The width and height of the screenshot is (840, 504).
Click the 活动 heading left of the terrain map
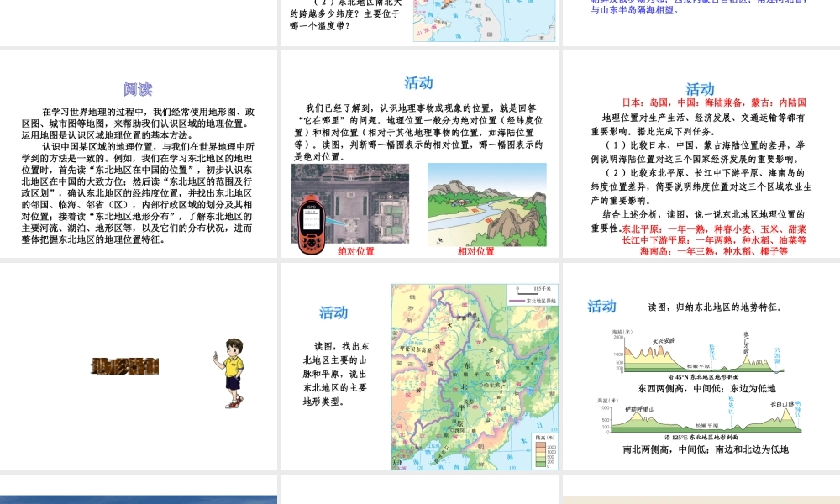[x=333, y=312]
